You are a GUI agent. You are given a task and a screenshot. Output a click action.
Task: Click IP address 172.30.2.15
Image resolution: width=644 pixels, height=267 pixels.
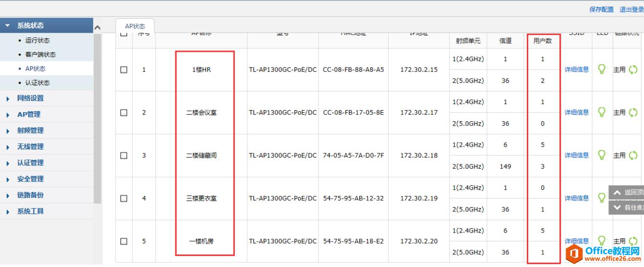419,70
